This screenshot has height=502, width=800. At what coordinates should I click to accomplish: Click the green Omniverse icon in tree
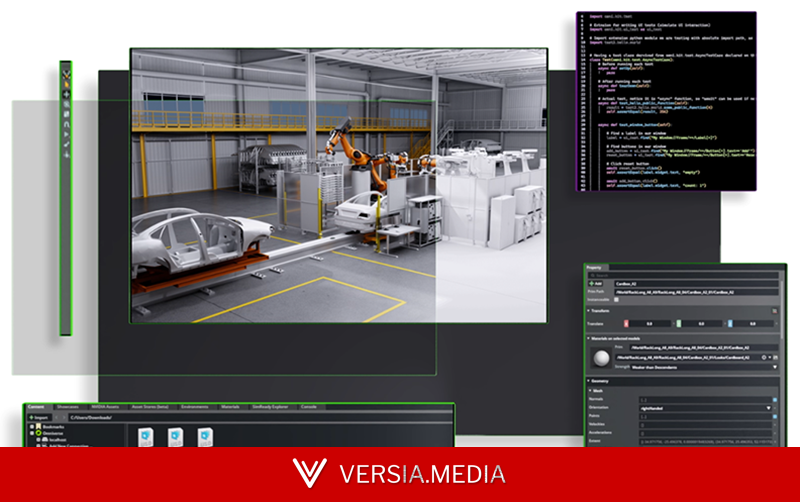tap(38, 433)
